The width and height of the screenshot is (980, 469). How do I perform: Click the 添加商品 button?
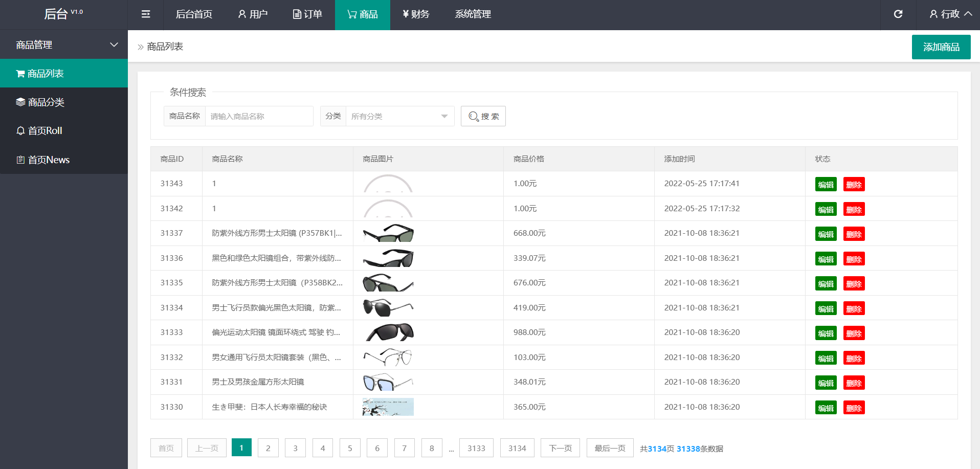pos(941,47)
